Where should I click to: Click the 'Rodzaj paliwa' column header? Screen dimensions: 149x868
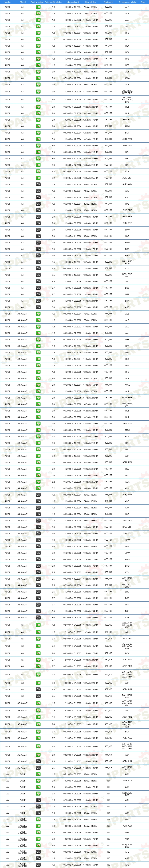(37, 2)
